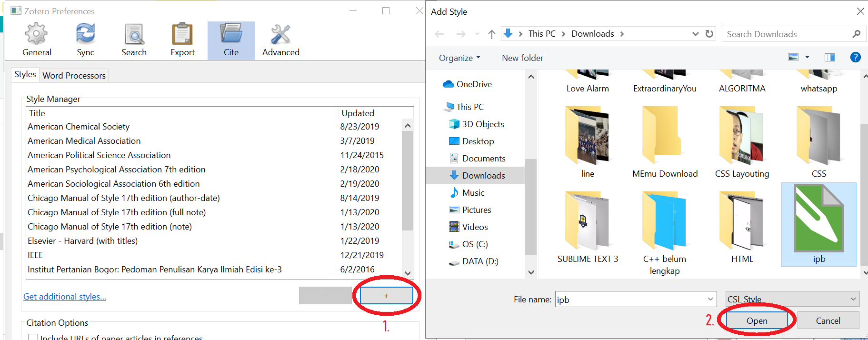Switch to the Word Processors tab
Screen dimensions: 868x340
74,76
